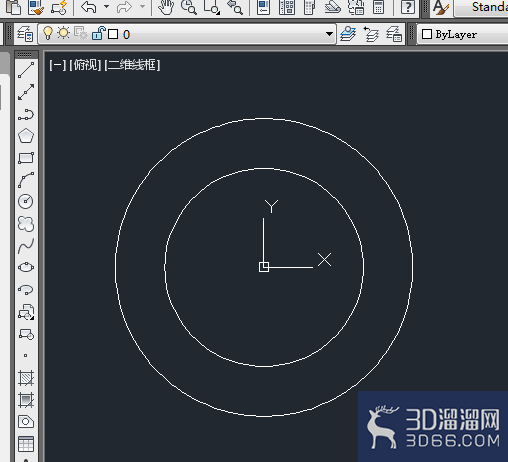The image size is (508, 462).
Task: Activate the Pan hand tool
Action: point(166,7)
